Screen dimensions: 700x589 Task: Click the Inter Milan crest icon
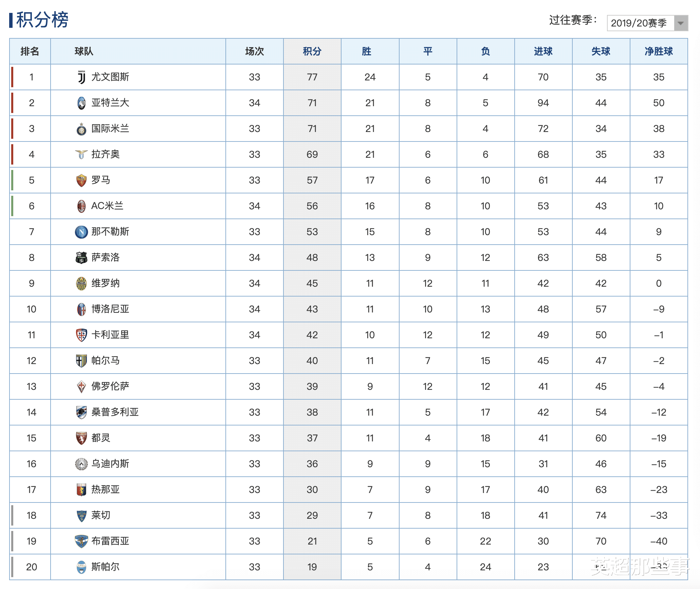81,129
